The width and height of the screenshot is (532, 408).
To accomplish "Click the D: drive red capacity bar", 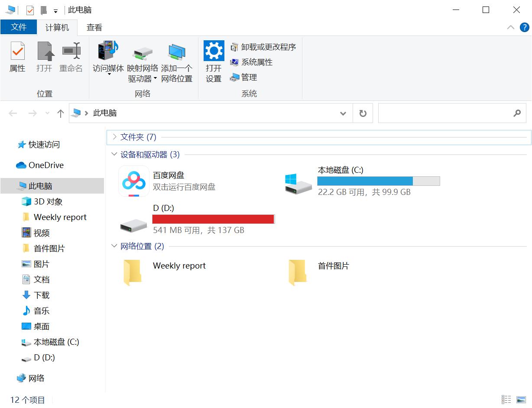I will pyautogui.click(x=212, y=219).
